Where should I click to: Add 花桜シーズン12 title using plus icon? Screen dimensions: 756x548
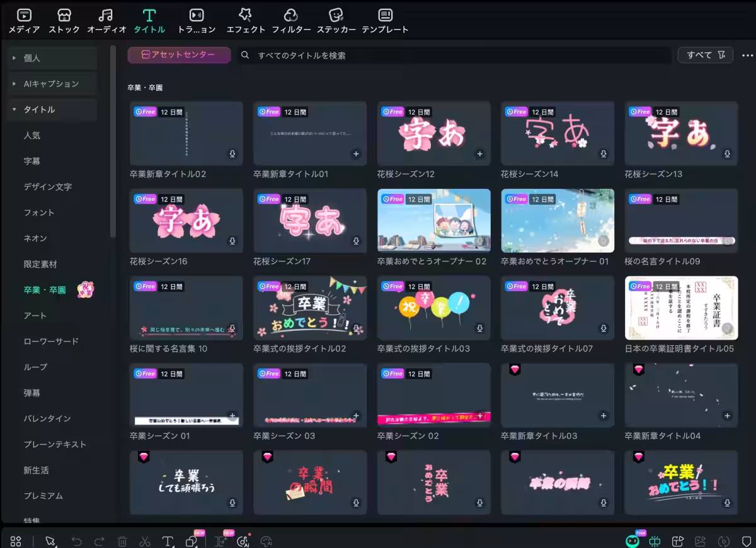click(479, 154)
